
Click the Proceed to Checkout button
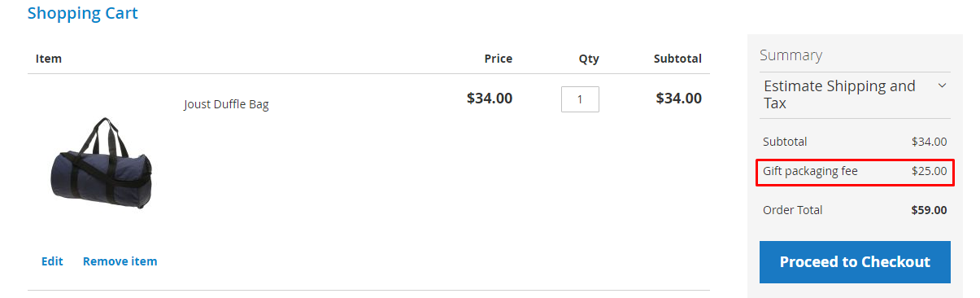(855, 262)
